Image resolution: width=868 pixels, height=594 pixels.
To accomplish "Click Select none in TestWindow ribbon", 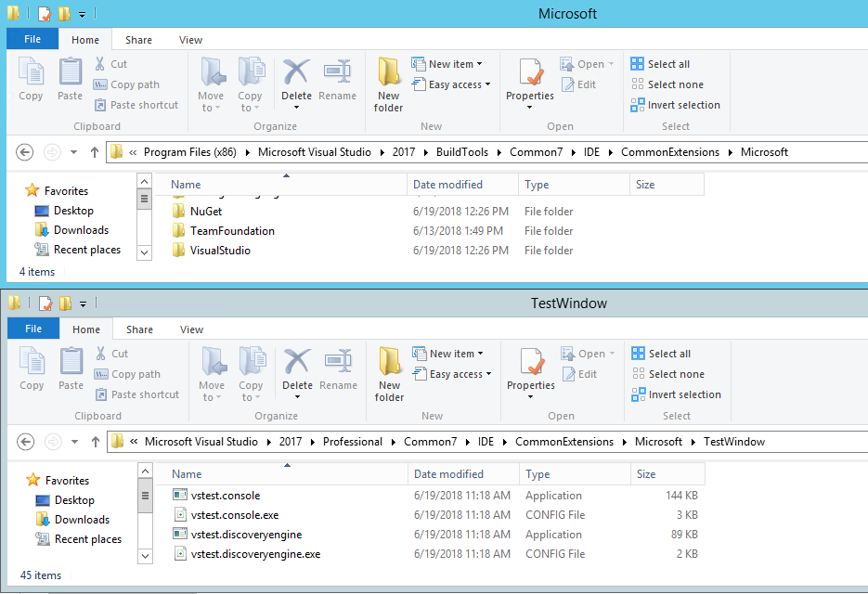I will pos(668,374).
